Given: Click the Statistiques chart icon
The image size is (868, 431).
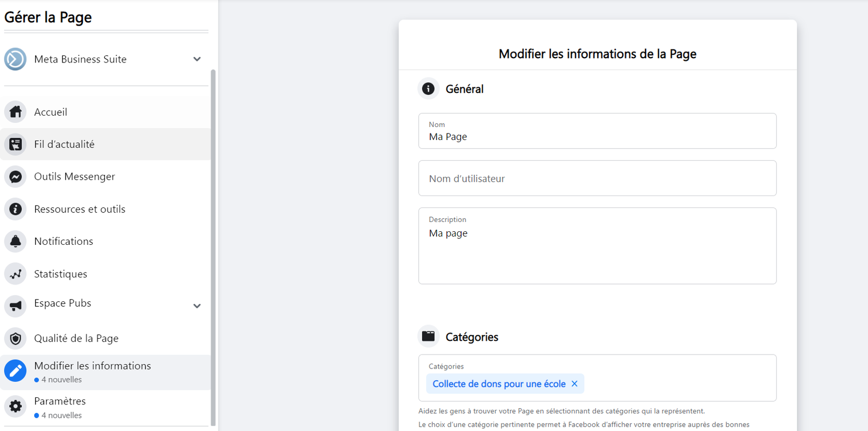Looking at the screenshot, I should pos(16,274).
